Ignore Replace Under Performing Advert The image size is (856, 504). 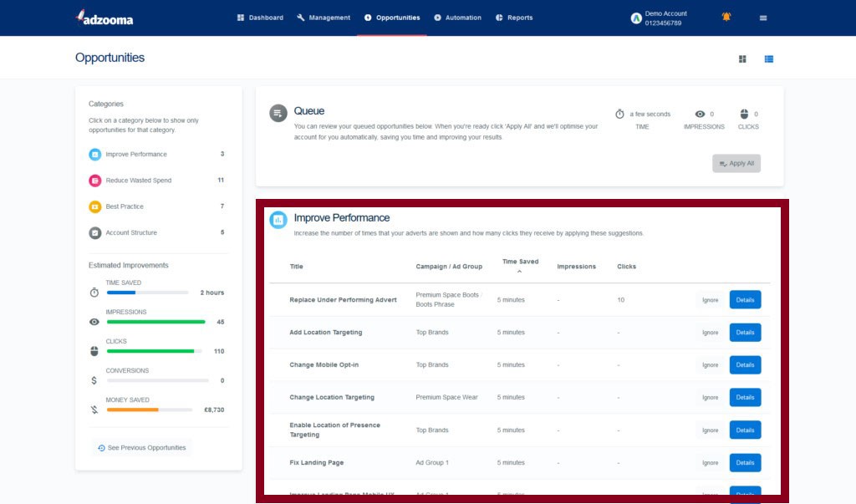[x=710, y=300]
